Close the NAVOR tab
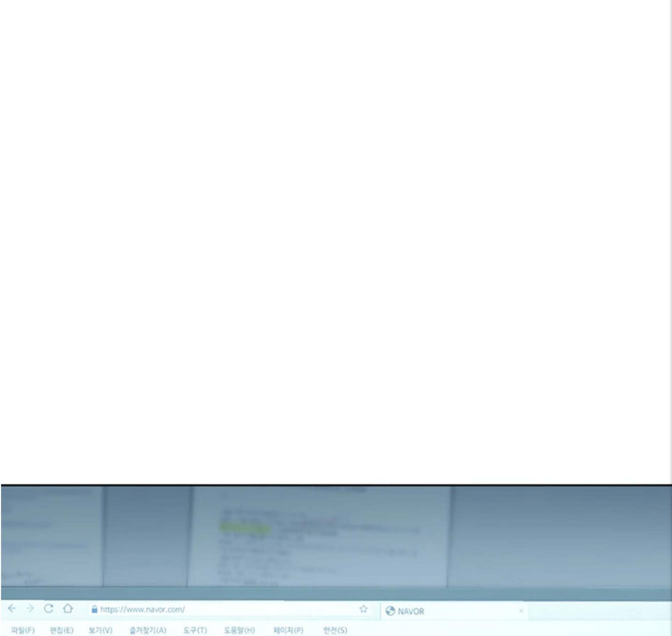672x636 pixels. point(521,611)
